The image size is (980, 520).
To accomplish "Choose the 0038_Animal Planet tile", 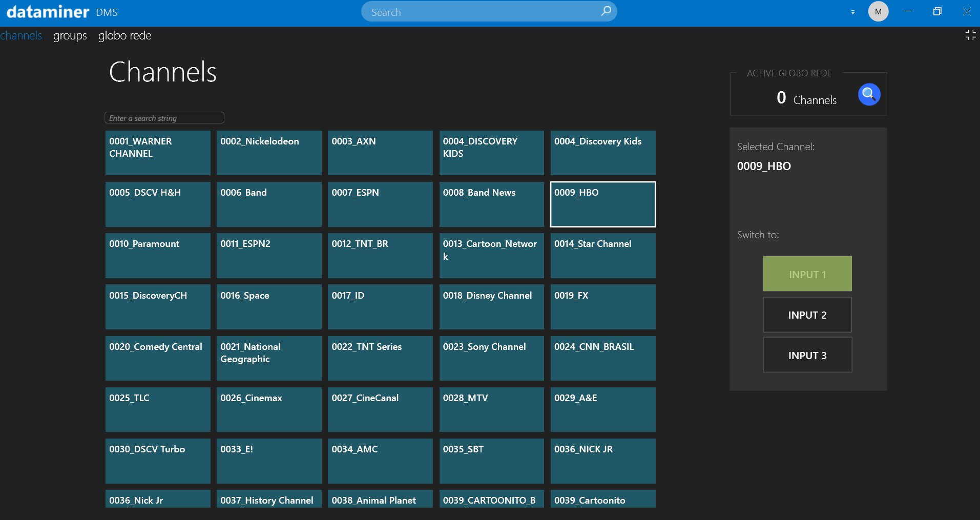I will click(380, 499).
